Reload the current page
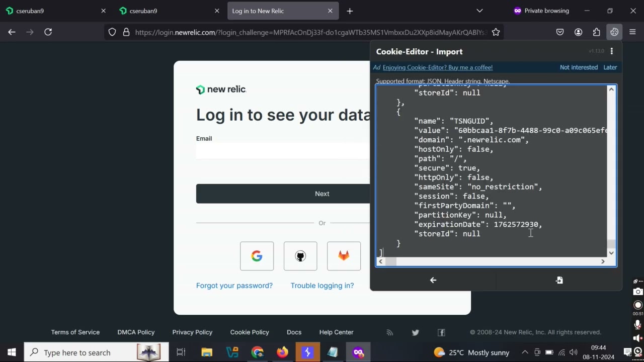644x362 pixels. [x=48, y=32]
